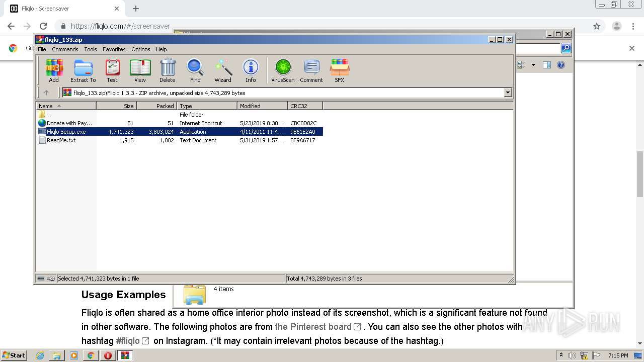
Task: Toggle the Explorer preview pane
Action: (x=547, y=65)
